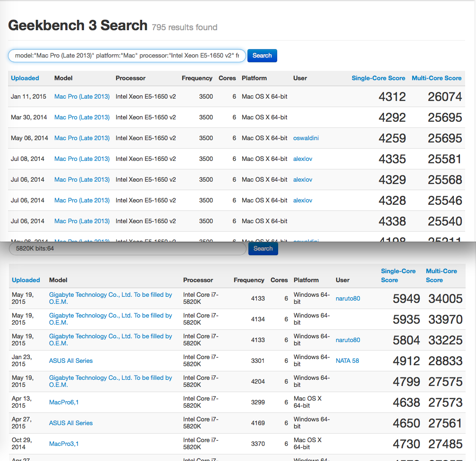The height and width of the screenshot is (461, 476).
Task: Select the 27485 multi-core score value
Action: [x=445, y=444]
